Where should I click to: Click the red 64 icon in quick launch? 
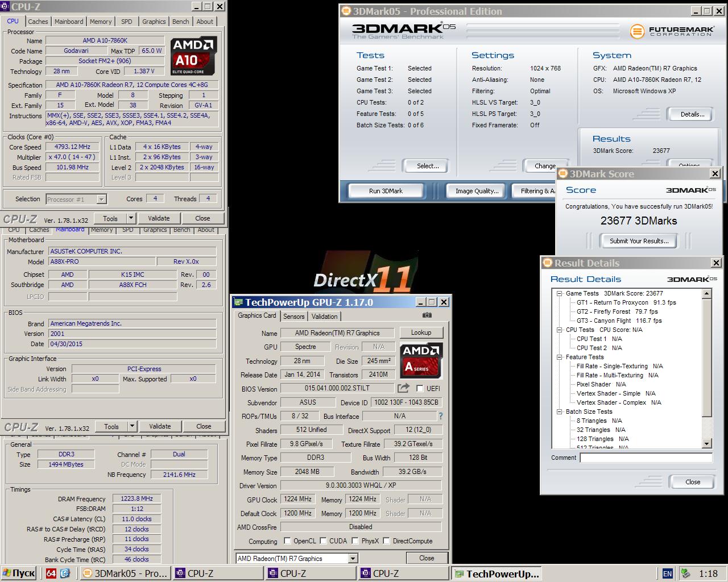51,573
